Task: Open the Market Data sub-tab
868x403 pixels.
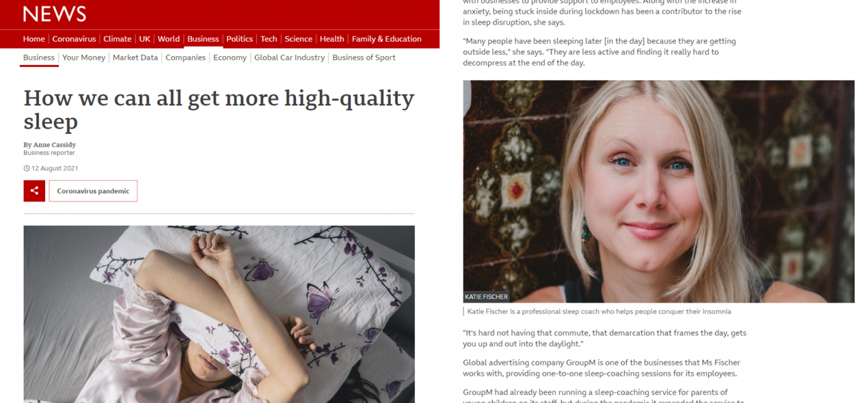Action: coord(135,57)
